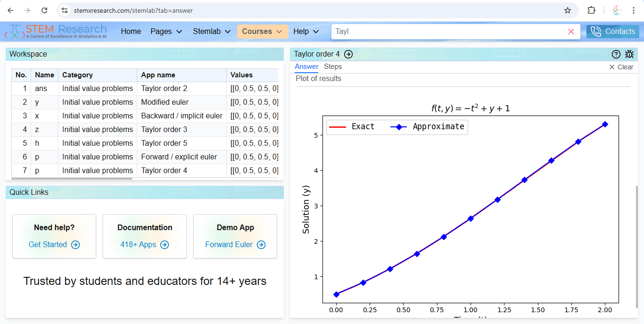Open the help question mark icon
Image resolution: width=644 pixels, height=324 pixels.
(616, 54)
